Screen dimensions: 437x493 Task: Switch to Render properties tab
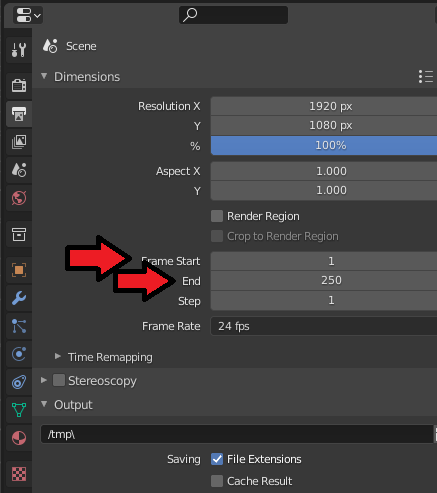tap(19, 86)
